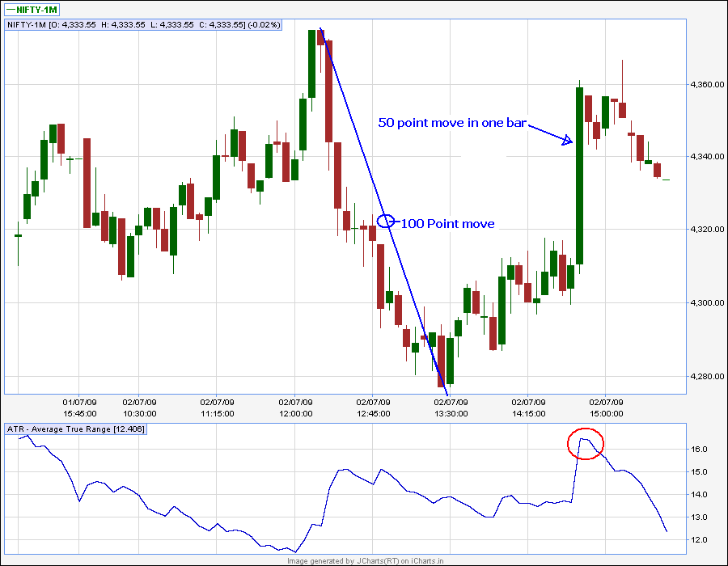The height and width of the screenshot is (566, 728).
Task: Select the 13:30:00 time axis label
Action: click(451, 413)
